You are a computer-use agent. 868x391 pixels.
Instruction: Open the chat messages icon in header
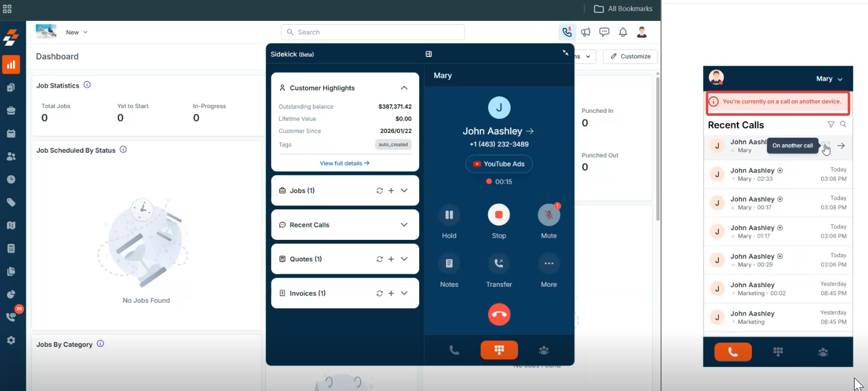click(604, 32)
